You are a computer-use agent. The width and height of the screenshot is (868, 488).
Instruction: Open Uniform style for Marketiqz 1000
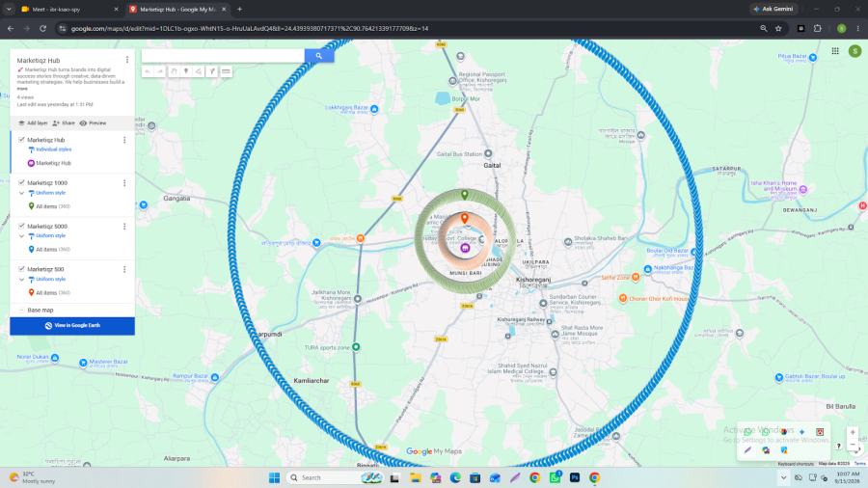point(50,193)
